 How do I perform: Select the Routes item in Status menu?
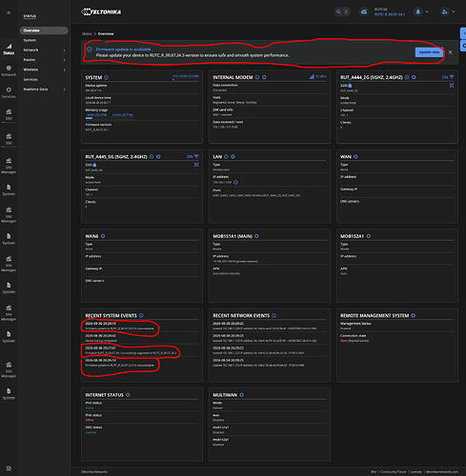[30, 60]
